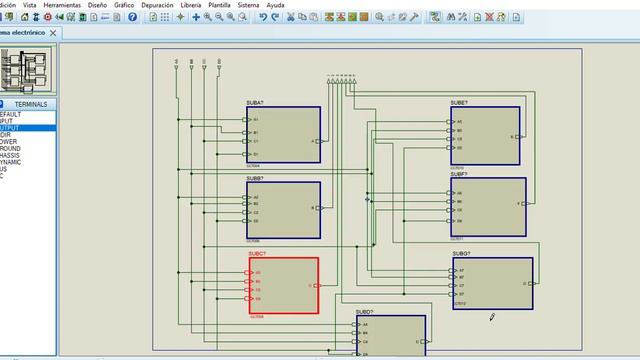Copy selection to clipboard
This screenshot has height=360, width=640.
pyautogui.click(x=302, y=17)
